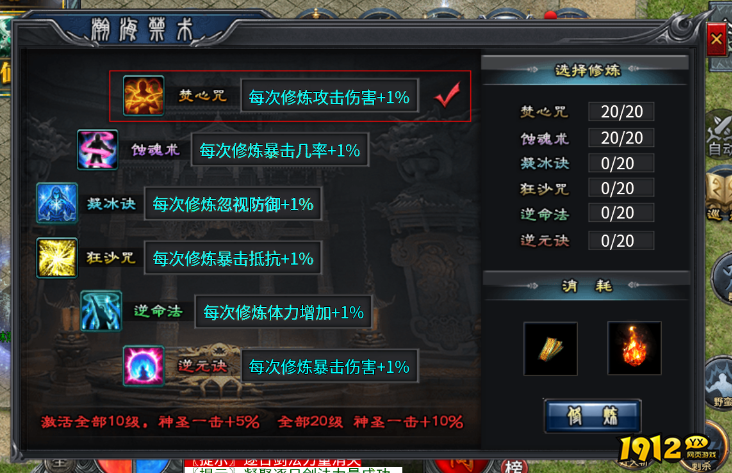
Task: Select the 焚心咒 fire skill icon
Action: [143, 96]
